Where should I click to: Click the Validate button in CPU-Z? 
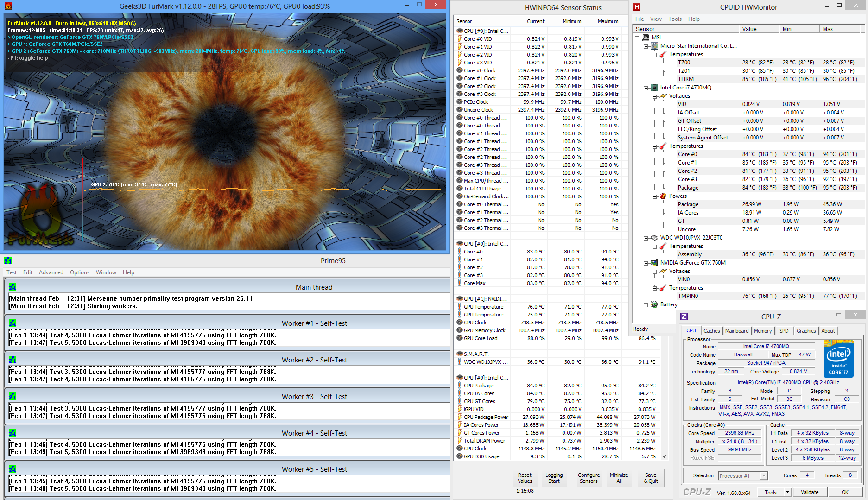click(810, 492)
